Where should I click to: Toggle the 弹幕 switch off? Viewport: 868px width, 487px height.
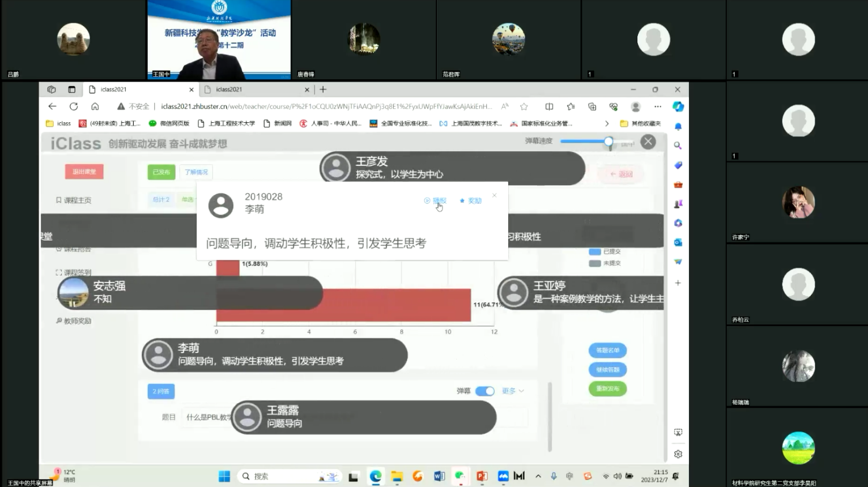tap(485, 391)
